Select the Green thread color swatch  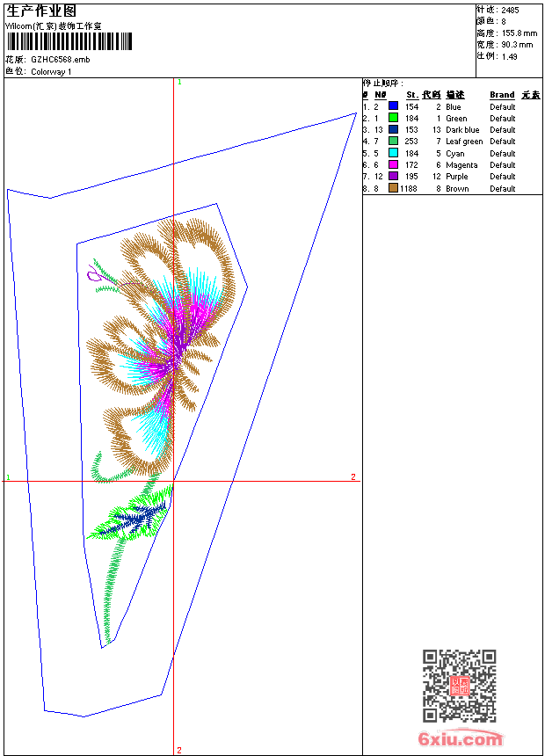coord(393,118)
